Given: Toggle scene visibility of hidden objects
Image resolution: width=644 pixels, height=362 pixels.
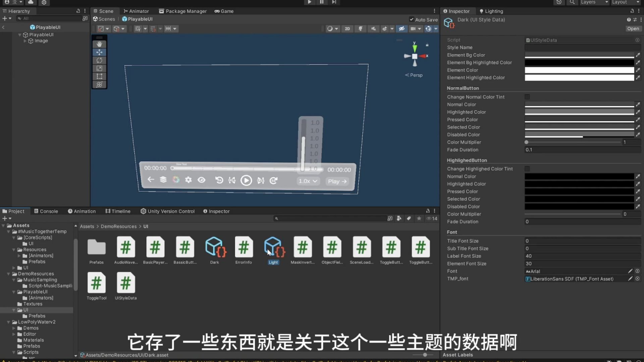Looking at the screenshot, I should (401, 29).
